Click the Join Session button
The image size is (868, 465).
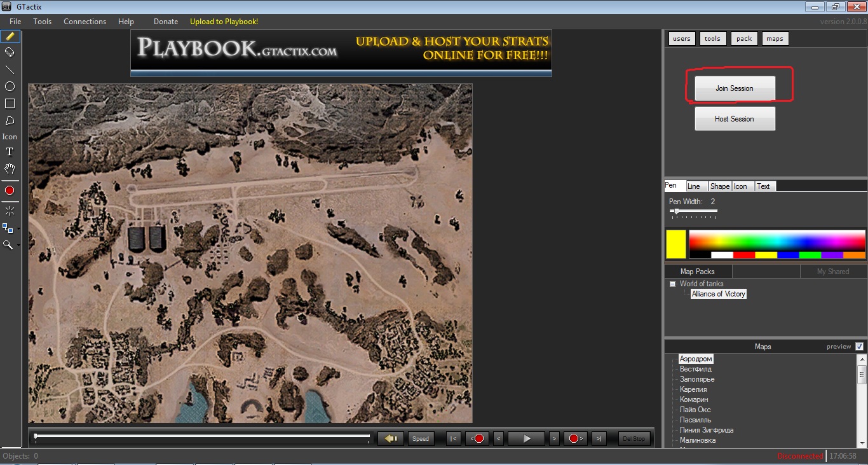pos(735,88)
